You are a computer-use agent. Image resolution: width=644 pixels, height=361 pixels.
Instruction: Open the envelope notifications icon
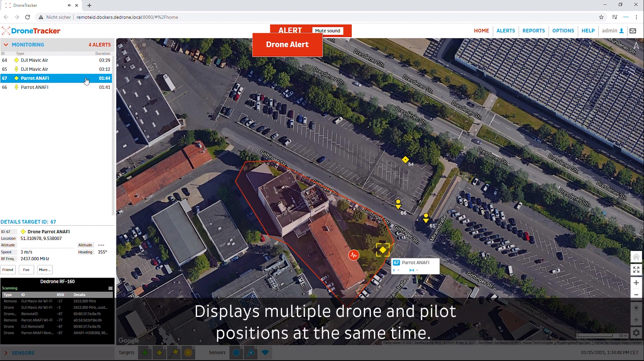point(633,31)
